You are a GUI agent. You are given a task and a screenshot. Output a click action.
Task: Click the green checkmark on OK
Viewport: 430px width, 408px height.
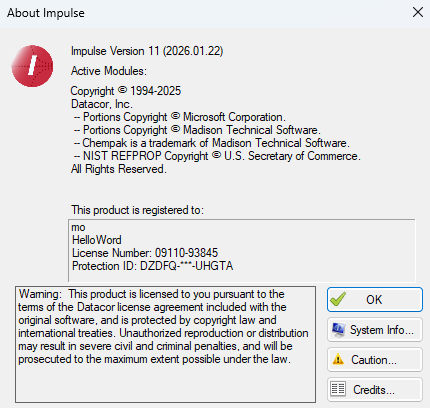(x=338, y=299)
